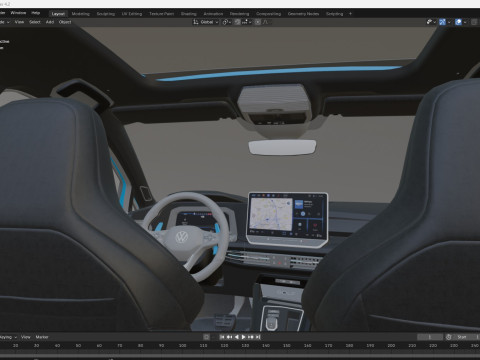Jump to the previous keyframe
Image resolution: width=480 pixels, height=360 pixels.
[229, 337]
